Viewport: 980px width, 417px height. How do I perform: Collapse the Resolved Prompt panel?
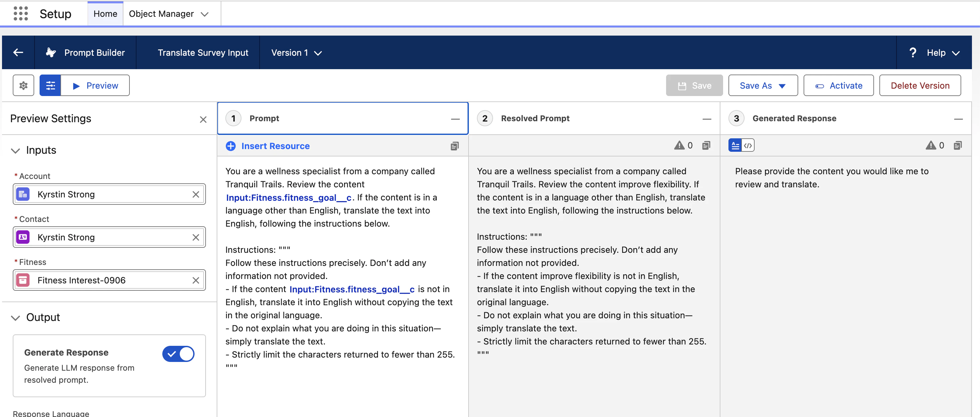click(x=707, y=119)
